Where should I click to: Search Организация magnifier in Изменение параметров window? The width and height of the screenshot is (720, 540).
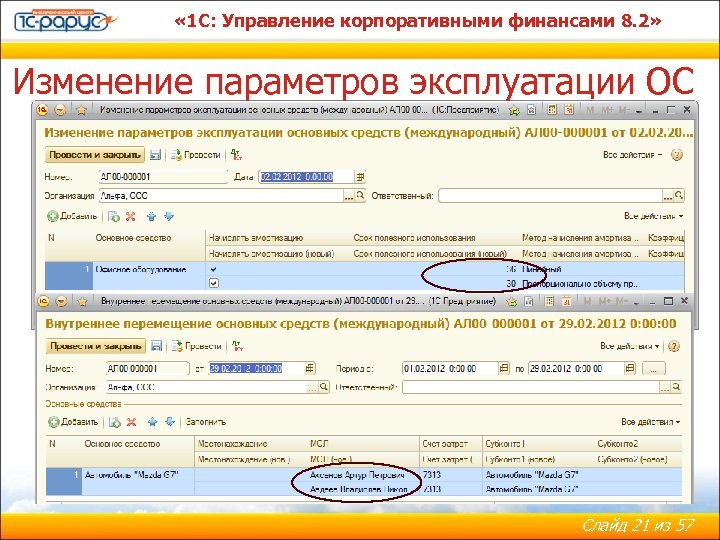(360, 196)
